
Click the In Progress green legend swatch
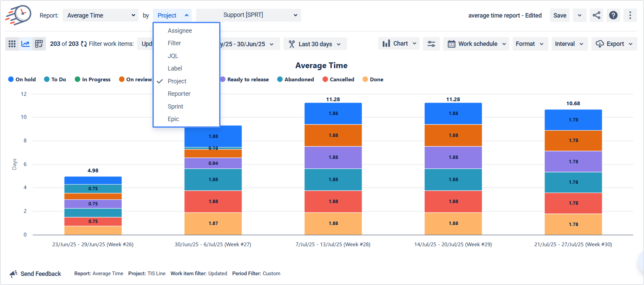click(x=78, y=79)
